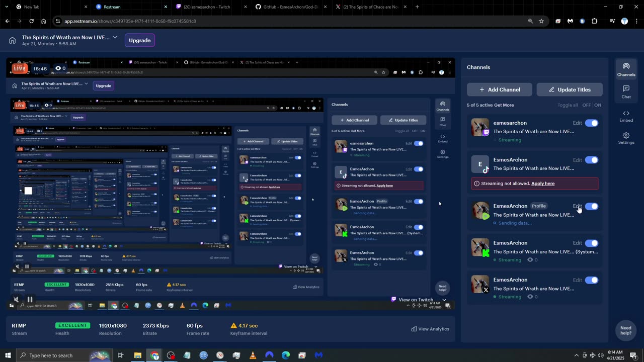Open File Explorer from taskbar

pos(137,355)
